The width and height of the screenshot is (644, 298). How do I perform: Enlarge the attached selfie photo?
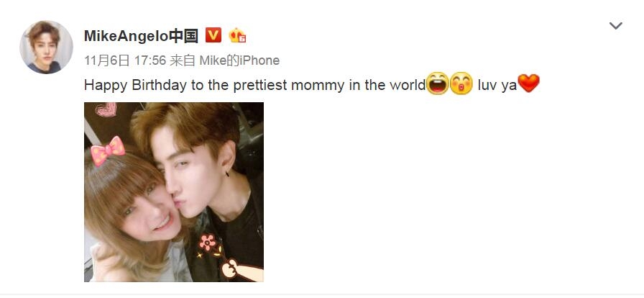[x=174, y=192]
